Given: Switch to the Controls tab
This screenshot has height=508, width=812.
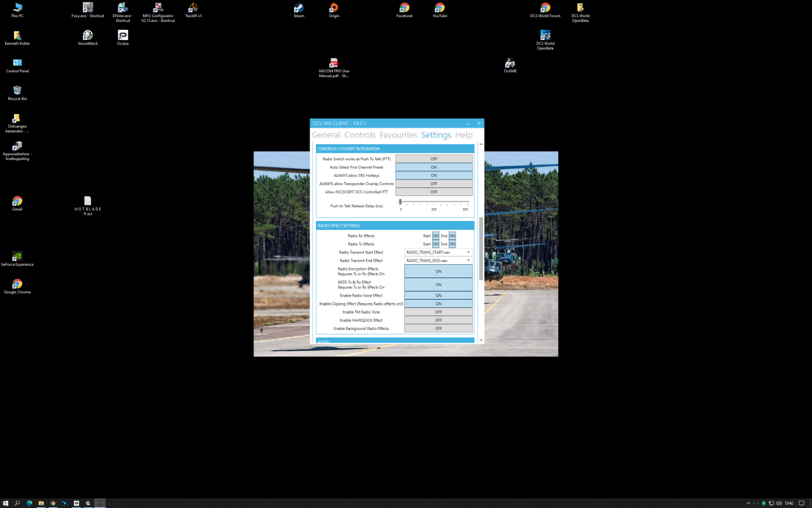Looking at the screenshot, I should 361,135.
